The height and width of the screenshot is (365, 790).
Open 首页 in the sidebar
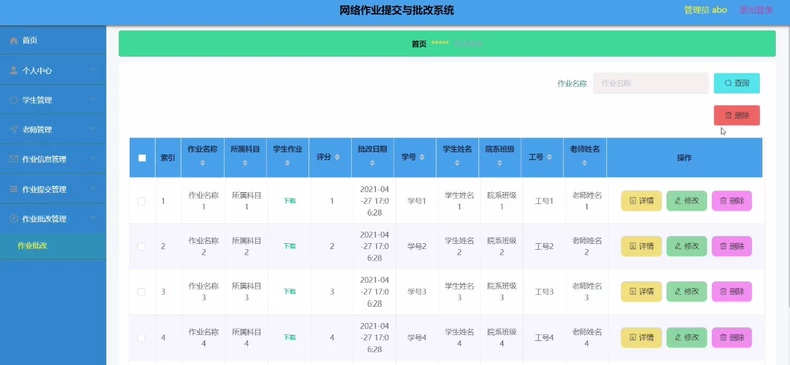click(x=53, y=40)
